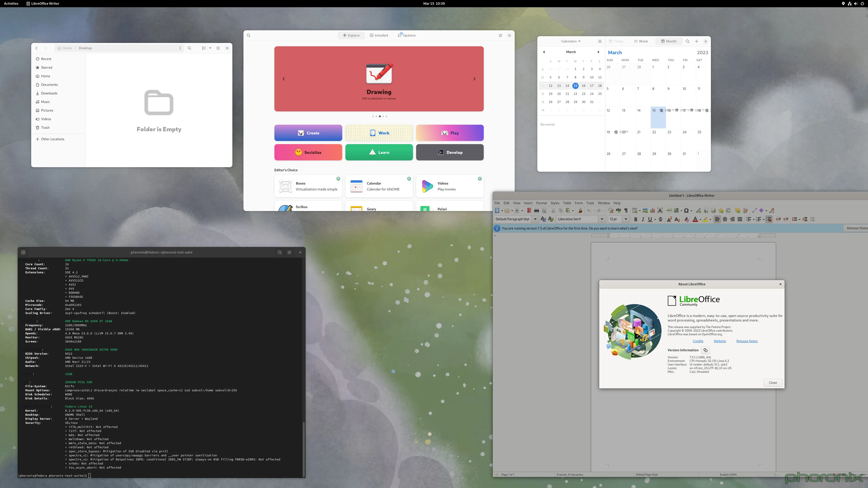This screenshot has width=868, height=488.
Task: Toggle Formatting Marks pilcrow icon
Action: pyautogui.click(x=626, y=211)
